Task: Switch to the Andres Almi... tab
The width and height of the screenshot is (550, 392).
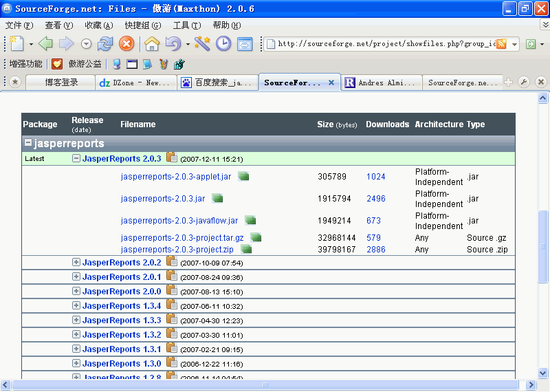Action: click(x=382, y=83)
